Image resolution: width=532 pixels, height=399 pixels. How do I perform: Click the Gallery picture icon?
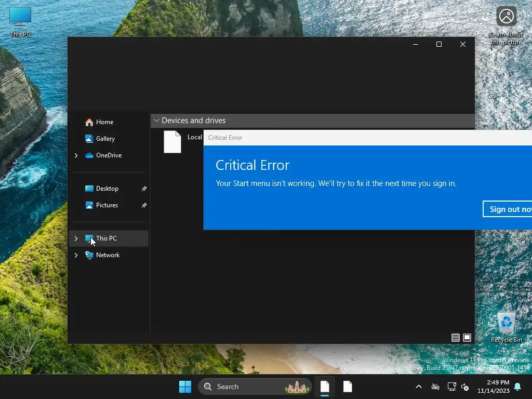click(x=89, y=138)
